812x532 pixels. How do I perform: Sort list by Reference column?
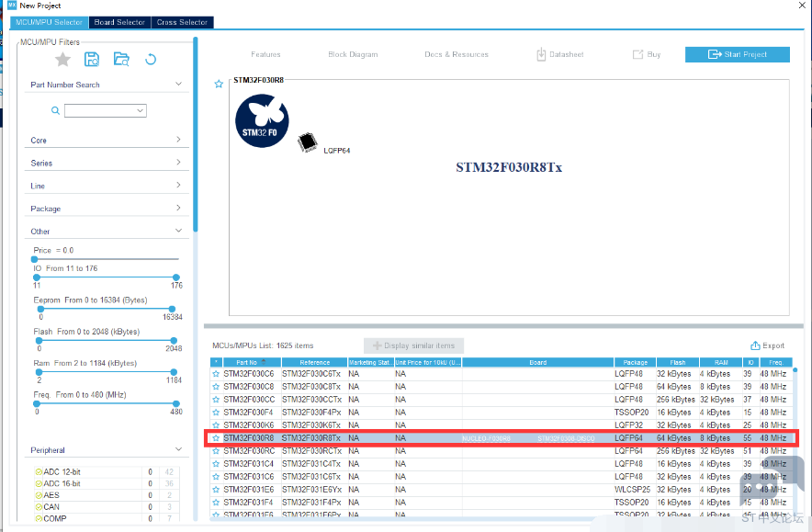tap(314, 362)
